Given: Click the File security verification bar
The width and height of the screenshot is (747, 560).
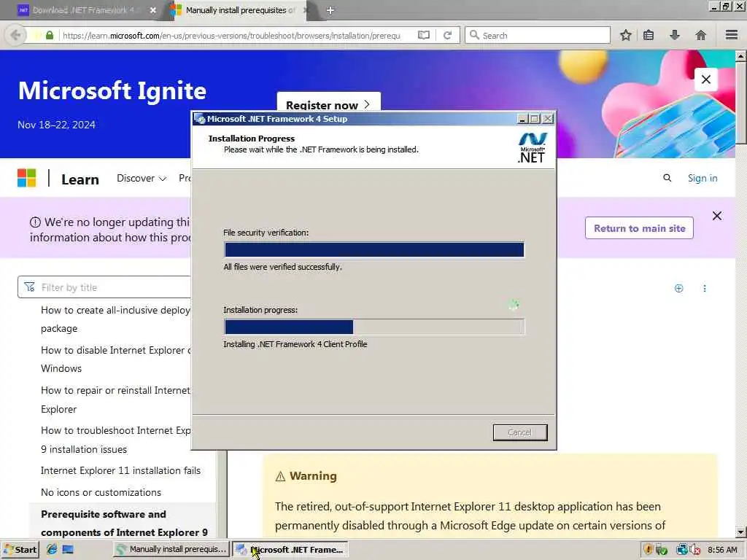Looking at the screenshot, I should (x=374, y=249).
